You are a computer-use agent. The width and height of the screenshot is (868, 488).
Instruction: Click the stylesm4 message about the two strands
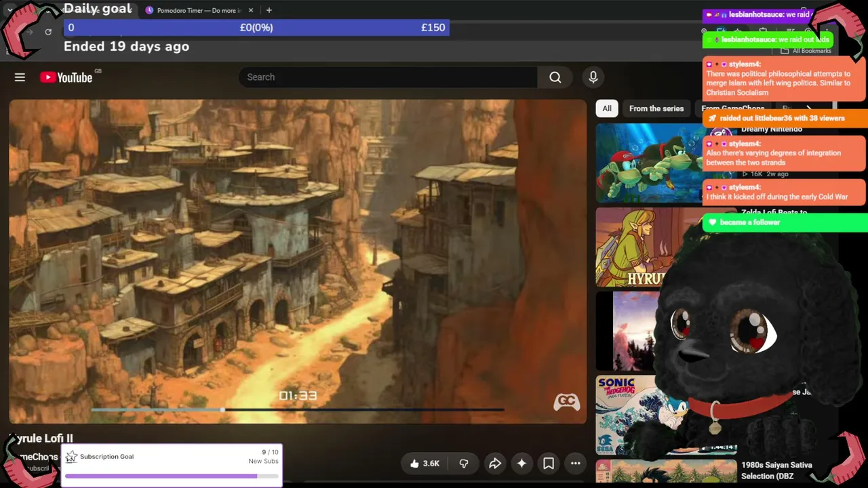click(785, 153)
